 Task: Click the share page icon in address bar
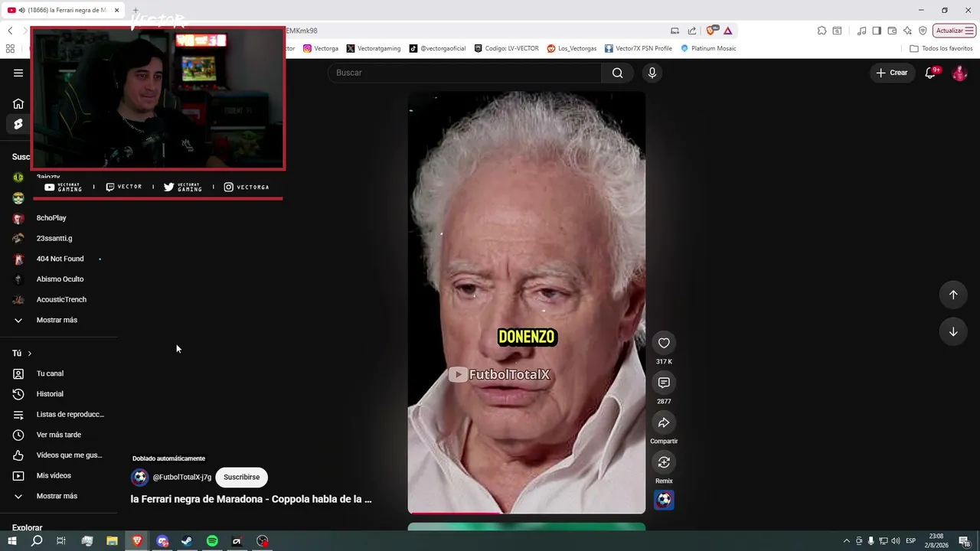(x=692, y=31)
